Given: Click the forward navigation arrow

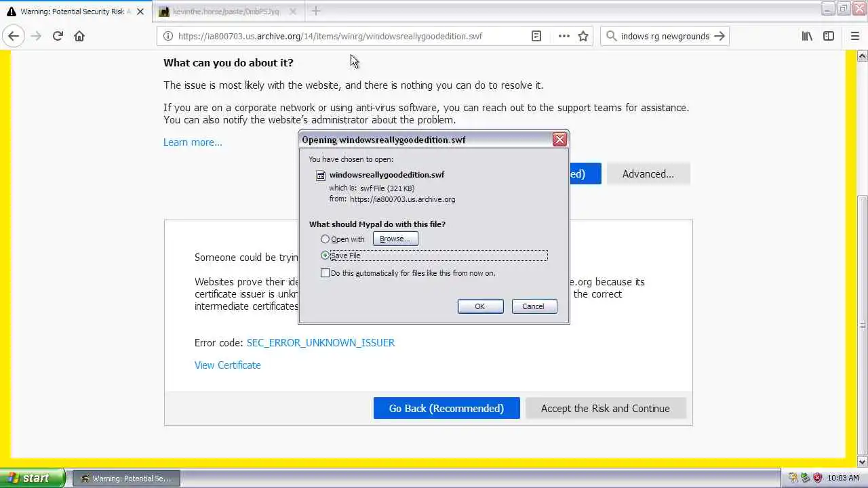Looking at the screenshot, I should 36,36.
